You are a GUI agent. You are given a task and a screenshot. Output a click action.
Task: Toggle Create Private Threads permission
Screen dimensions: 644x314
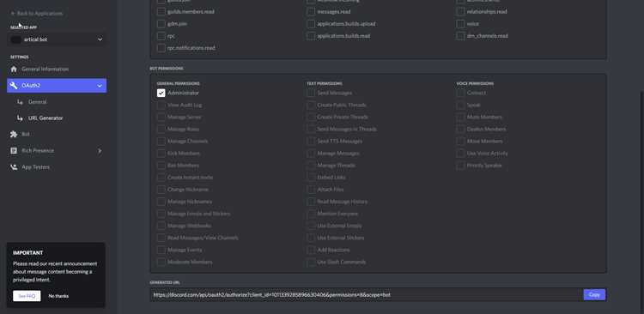311,117
